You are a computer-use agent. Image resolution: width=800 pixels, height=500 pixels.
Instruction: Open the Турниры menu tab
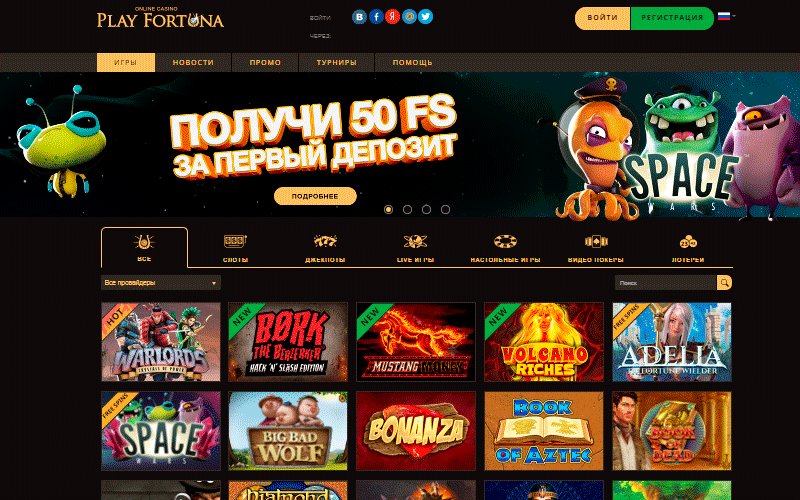(x=337, y=62)
